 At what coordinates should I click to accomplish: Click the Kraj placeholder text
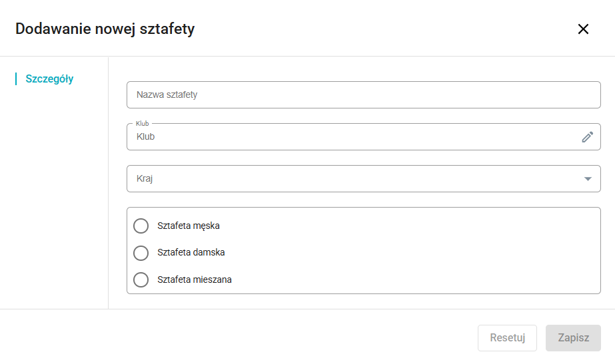[x=145, y=179]
